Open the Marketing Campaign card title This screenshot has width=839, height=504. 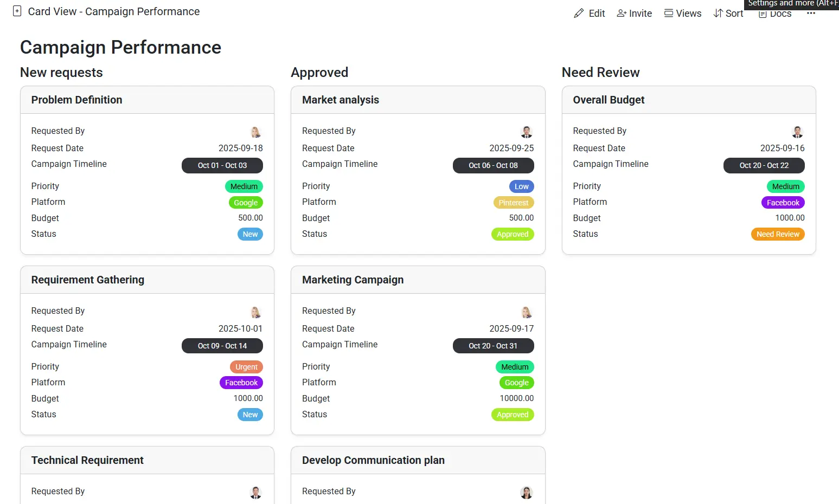click(x=353, y=280)
